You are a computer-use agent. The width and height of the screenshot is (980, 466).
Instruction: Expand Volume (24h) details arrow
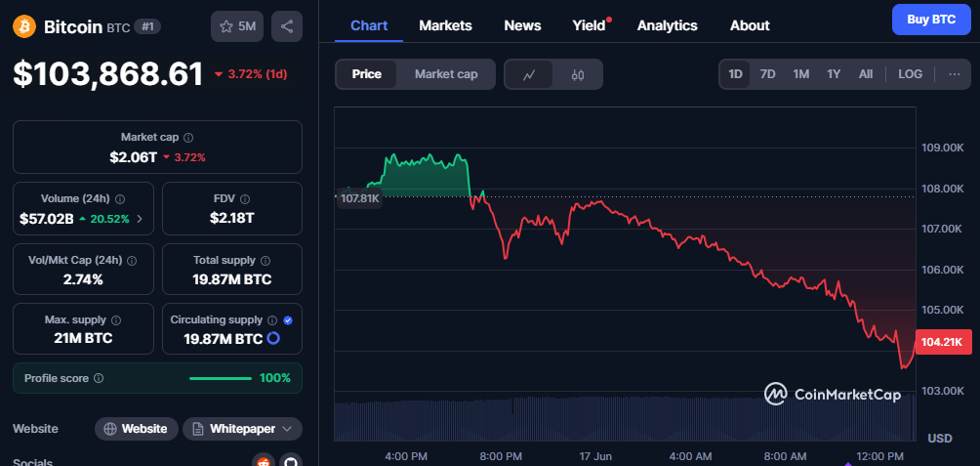point(140,219)
